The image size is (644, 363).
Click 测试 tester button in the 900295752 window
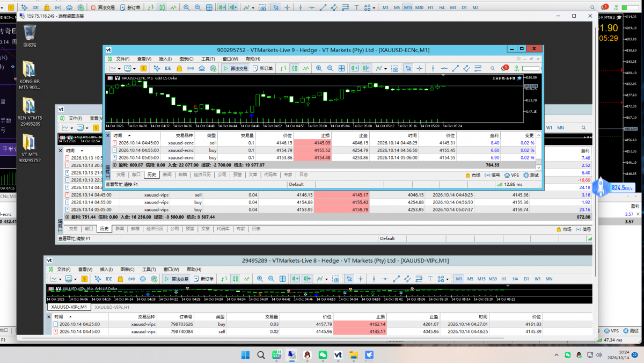(531, 175)
